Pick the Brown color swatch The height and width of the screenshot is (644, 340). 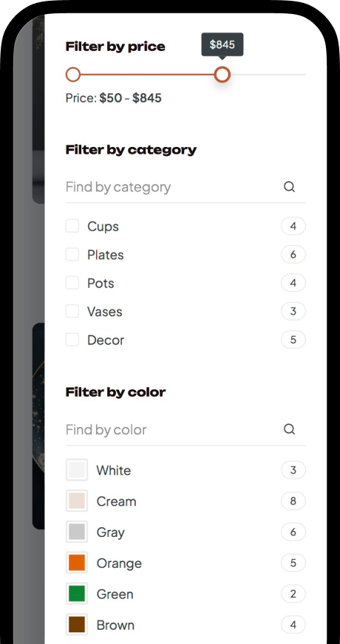coord(77,625)
